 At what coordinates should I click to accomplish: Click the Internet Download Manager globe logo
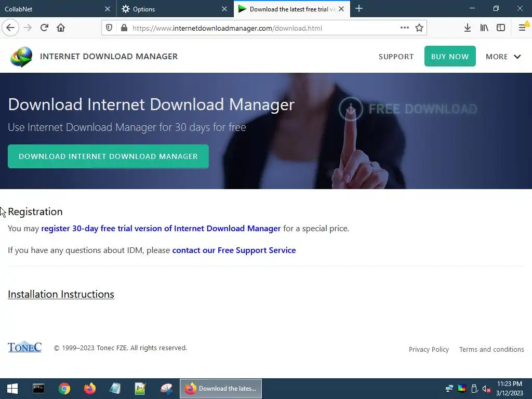click(x=21, y=57)
